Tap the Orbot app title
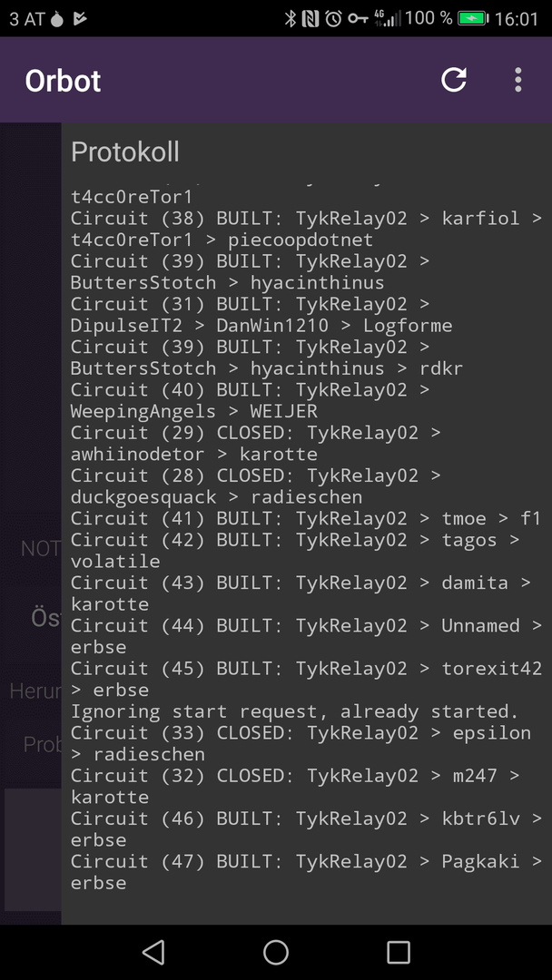Image resolution: width=552 pixels, height=980 pixels. tap(63, 81)
